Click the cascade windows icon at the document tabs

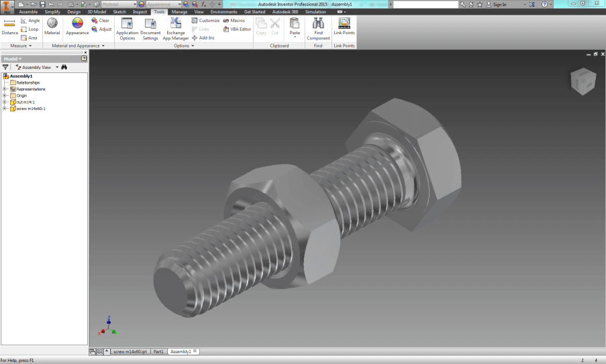tap(93, 352)
